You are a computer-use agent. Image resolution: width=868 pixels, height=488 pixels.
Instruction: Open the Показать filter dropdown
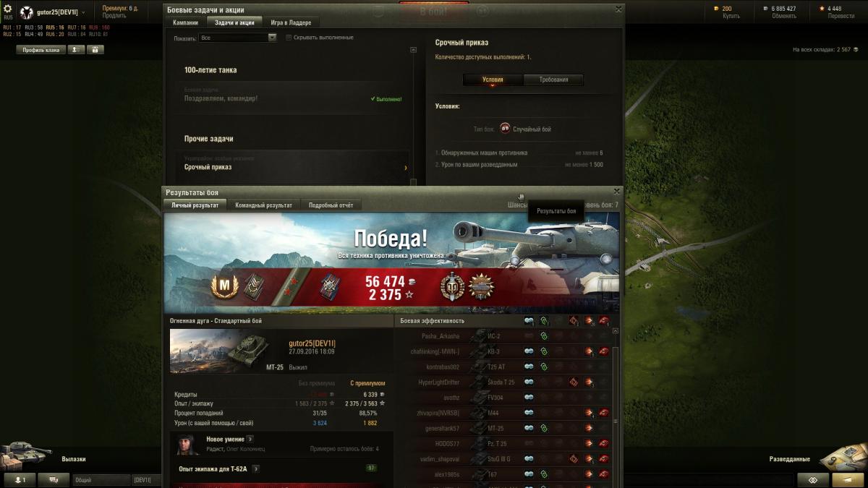pos(238,38)
